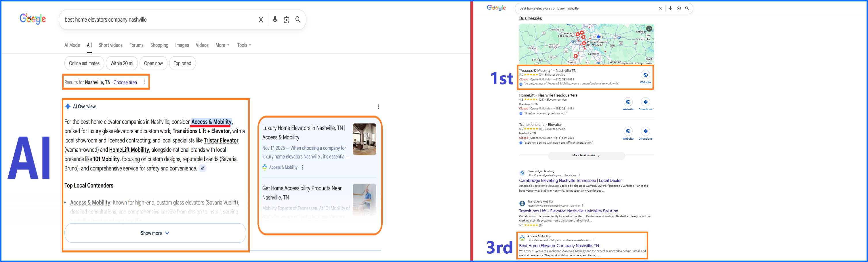Viewport: 868px width, 262px height.
Task: Click Lens camera icon on Businesses results page
Action: click(x=679, y=8)
